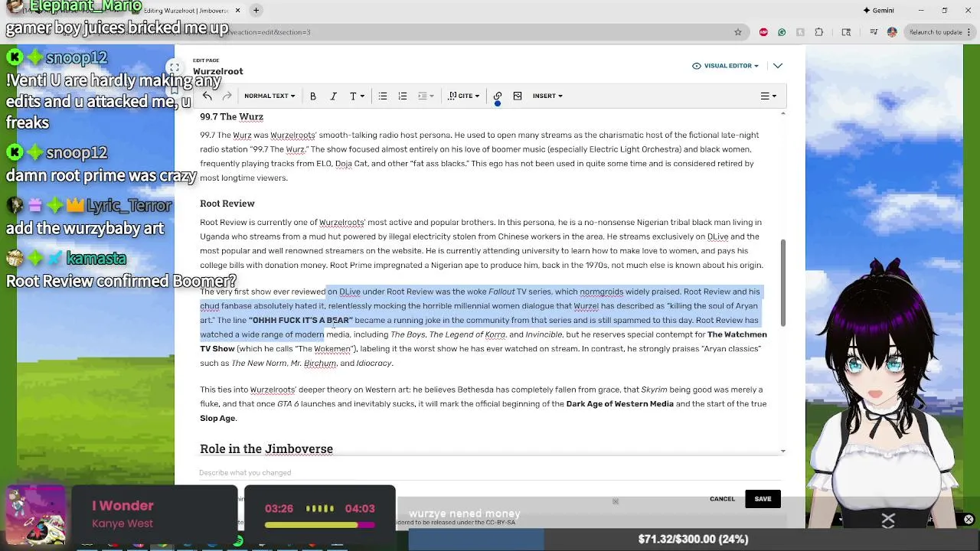The width and height of the screenshot is (980, 551).
Task: Expand the chevron next to Visual Editor
Action: (778, 66)
